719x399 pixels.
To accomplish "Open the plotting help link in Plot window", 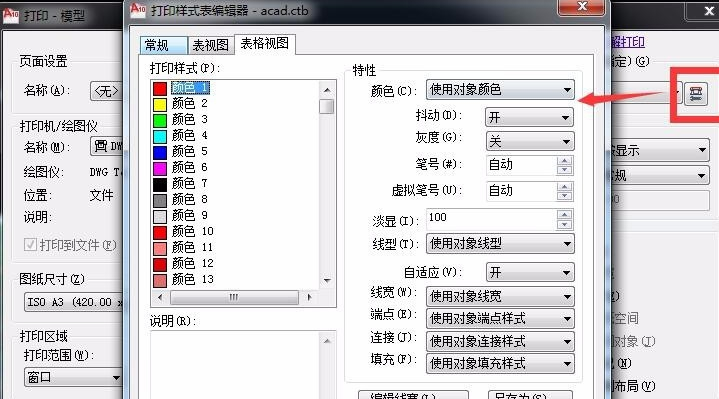I will click(628, 43).
